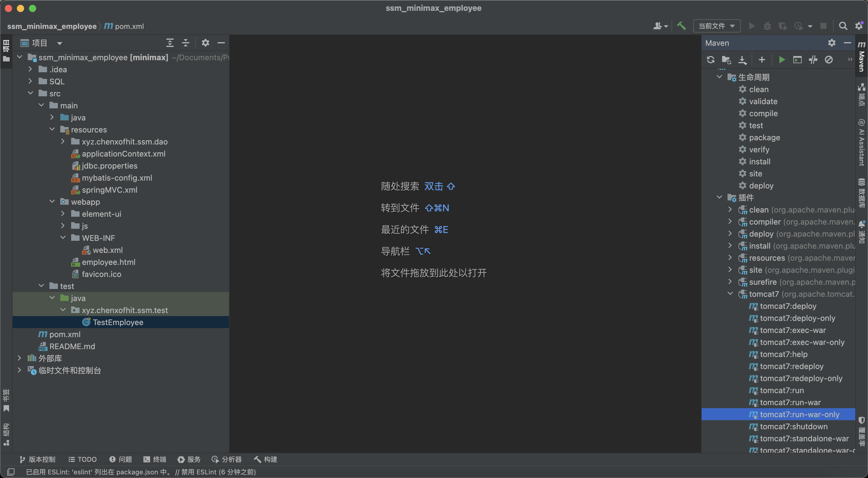Select applicationContext.xml in project tree

(123, 154)
